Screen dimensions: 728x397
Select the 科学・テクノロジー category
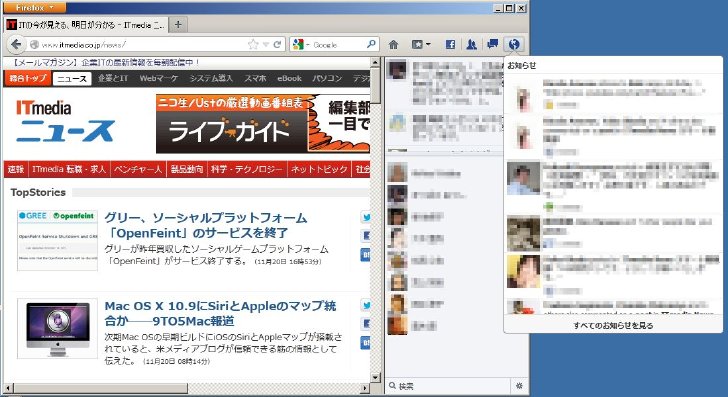[247, 169]
